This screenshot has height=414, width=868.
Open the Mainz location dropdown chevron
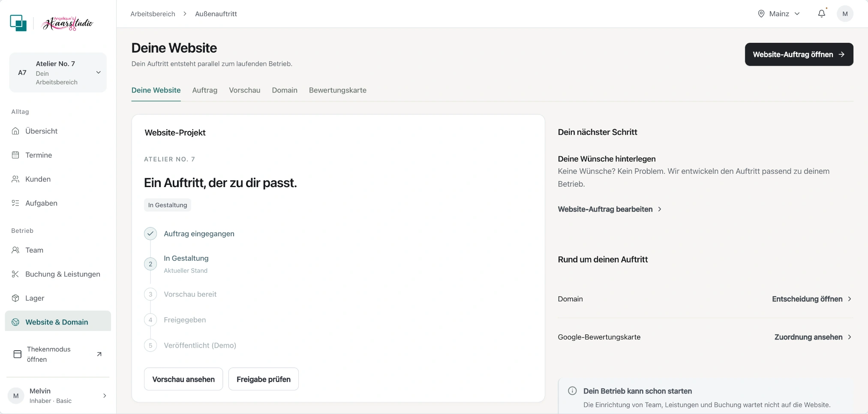pos(797,14)
